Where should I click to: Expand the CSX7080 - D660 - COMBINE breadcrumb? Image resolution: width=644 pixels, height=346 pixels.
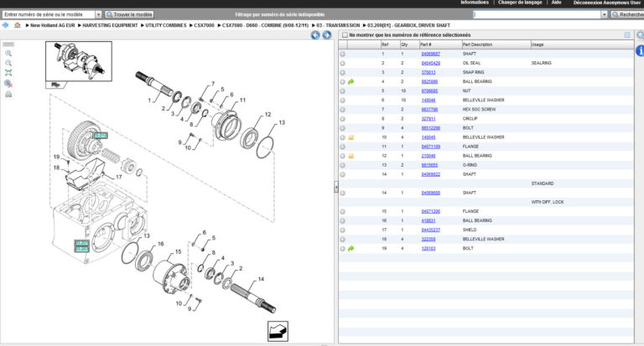point(263,25)
